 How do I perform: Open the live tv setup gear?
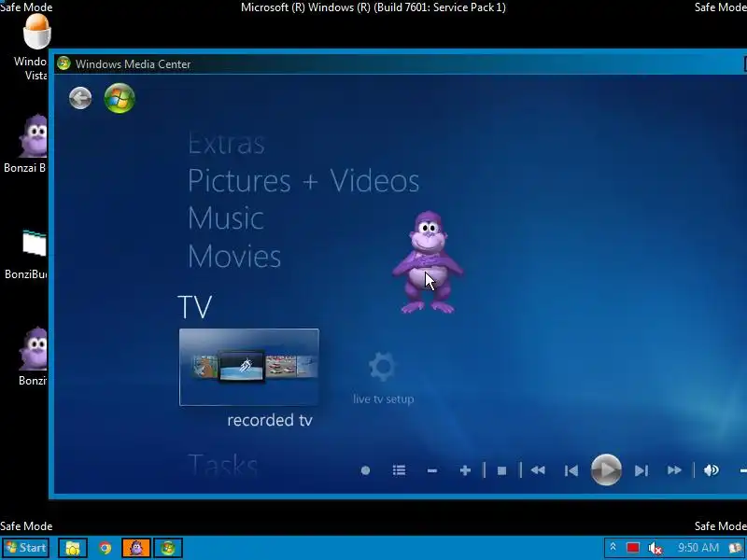[383, 366]
